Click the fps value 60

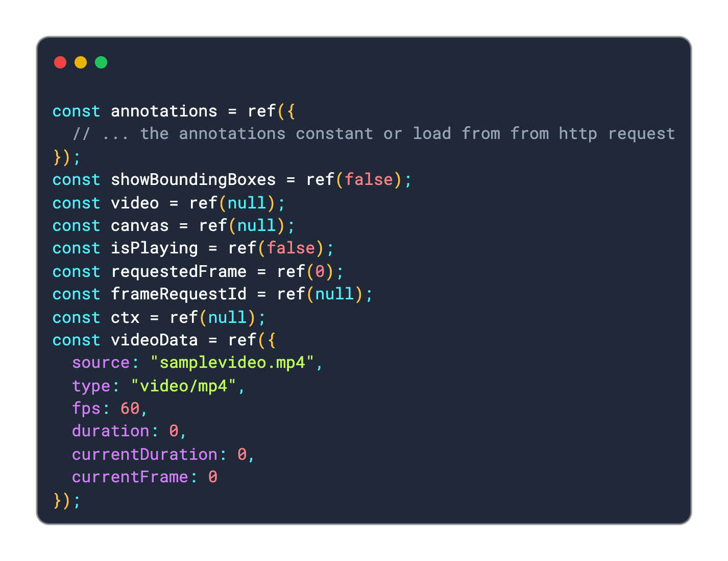tap(130, 408)
